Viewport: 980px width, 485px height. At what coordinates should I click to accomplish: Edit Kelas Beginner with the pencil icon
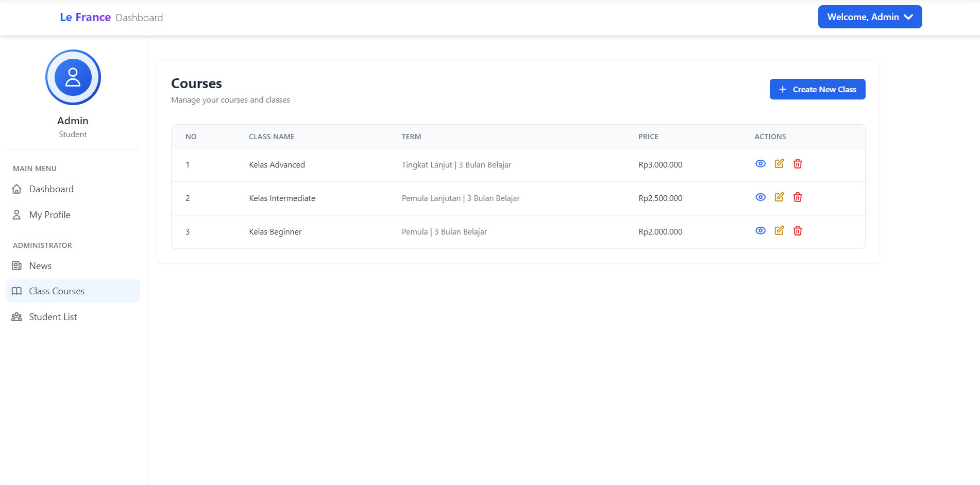(x=779, y=230)
